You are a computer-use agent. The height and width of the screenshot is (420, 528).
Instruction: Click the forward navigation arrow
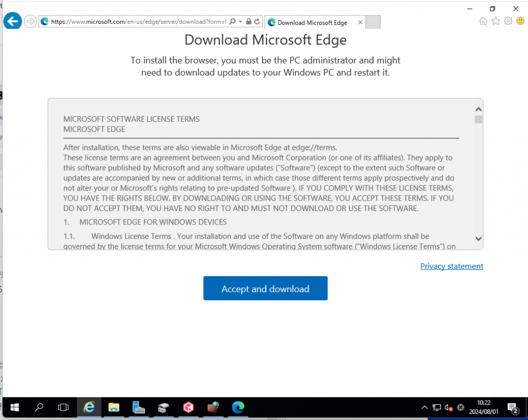coord(30,22)
